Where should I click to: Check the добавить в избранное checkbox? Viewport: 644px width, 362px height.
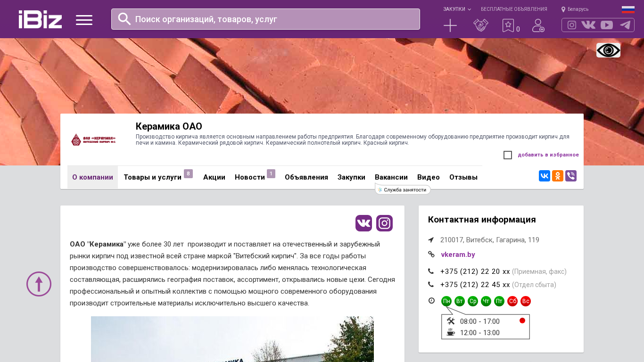pyautogui.click(x=508, y=155)
